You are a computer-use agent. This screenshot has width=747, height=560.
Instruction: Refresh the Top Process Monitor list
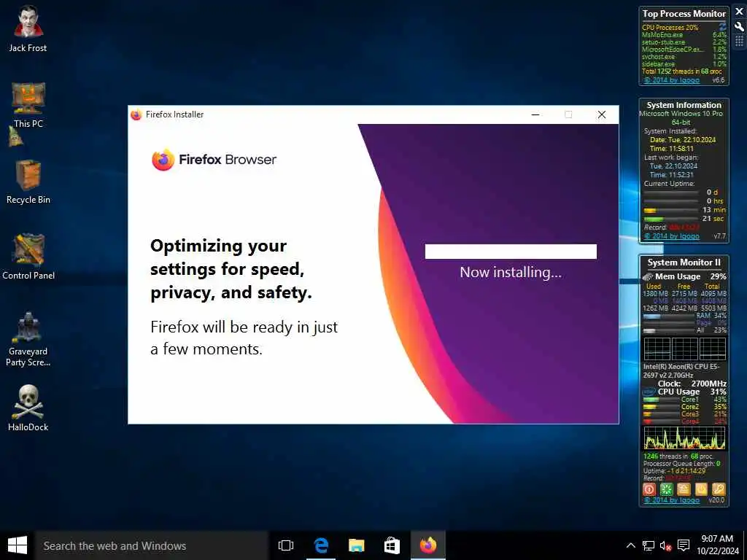pyautogui.click(x=723, y=26)
